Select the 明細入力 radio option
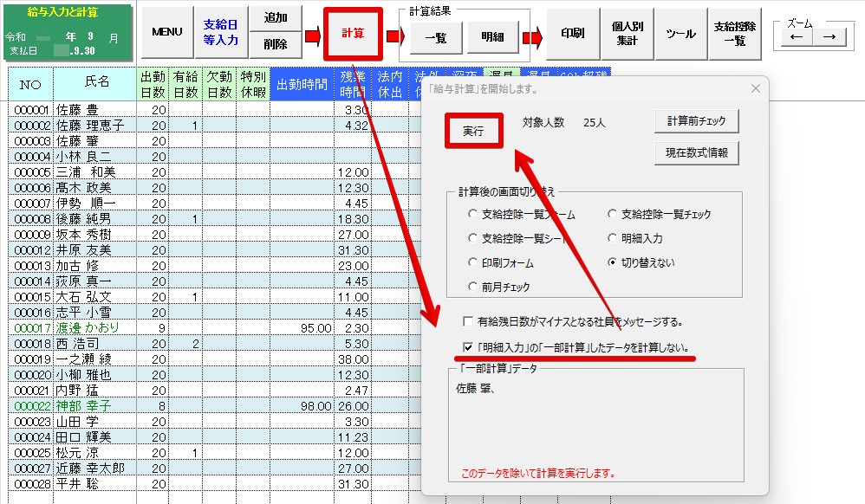This screenshot has width=865, height=504. click(613, 238)
